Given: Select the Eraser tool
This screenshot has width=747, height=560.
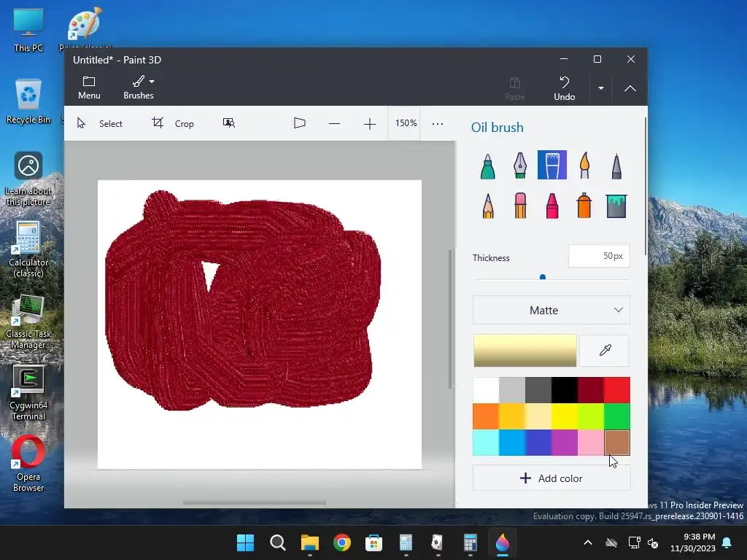Looking at the screenshot, I should coord(520,206).
